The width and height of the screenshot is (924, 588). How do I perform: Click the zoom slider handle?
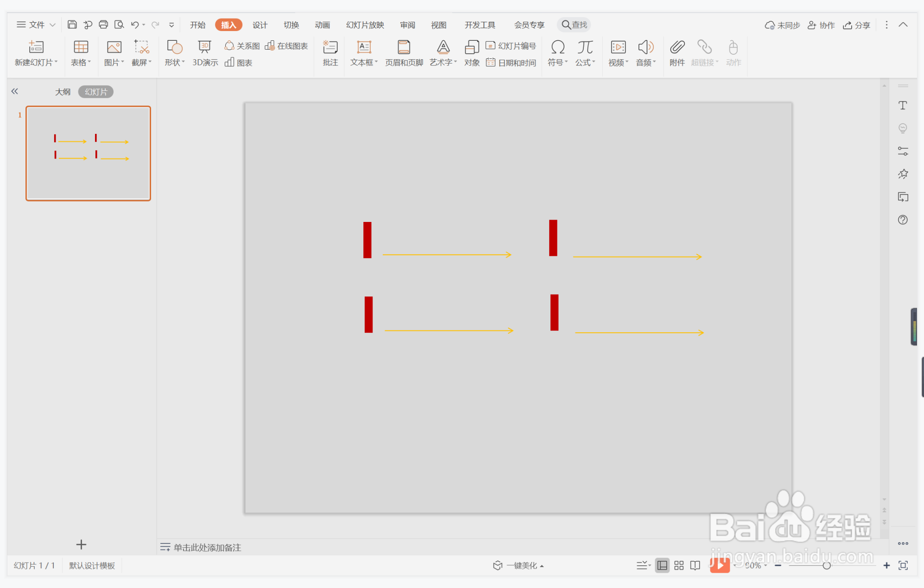point(826,565)
